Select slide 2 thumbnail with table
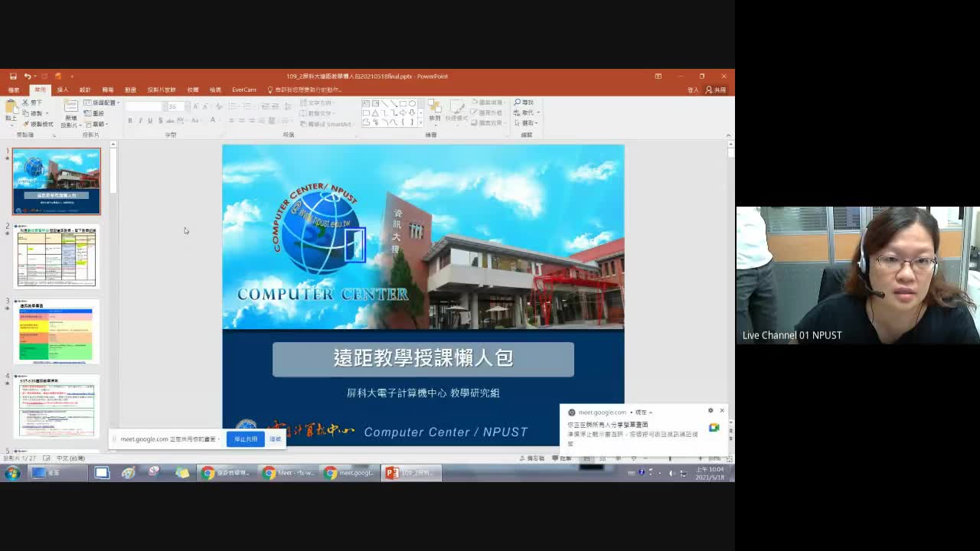Screen dimensions: 980x551 (57, 257)
